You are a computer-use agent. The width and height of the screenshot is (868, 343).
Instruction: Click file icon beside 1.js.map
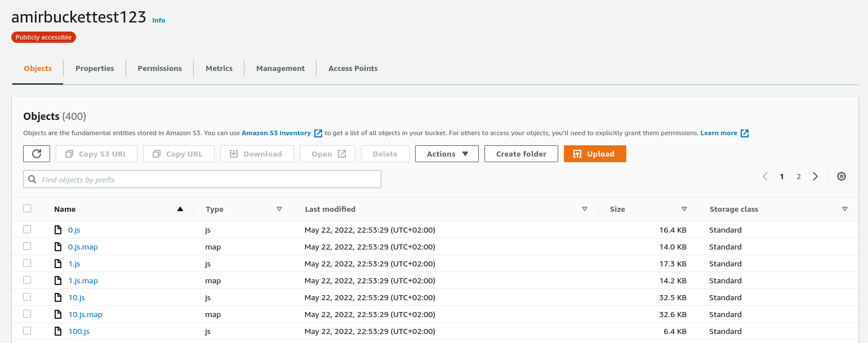(x=57, y=280)
